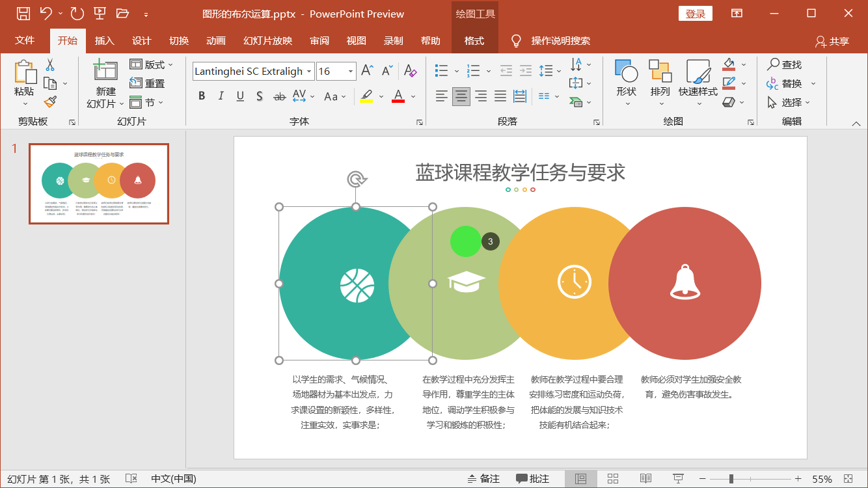Open Section (节) dropdown
The width and height of the screenshot is (868, 488).
tap(146, 102)
